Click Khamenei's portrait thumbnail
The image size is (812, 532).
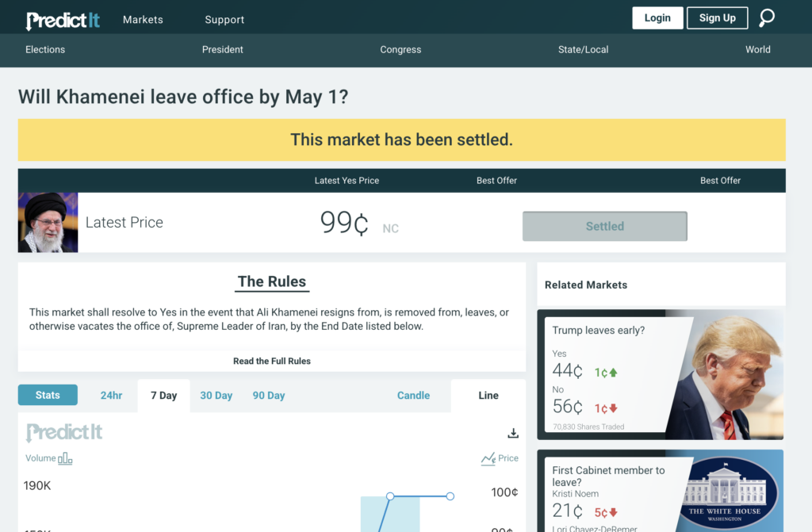click(48, 223)
